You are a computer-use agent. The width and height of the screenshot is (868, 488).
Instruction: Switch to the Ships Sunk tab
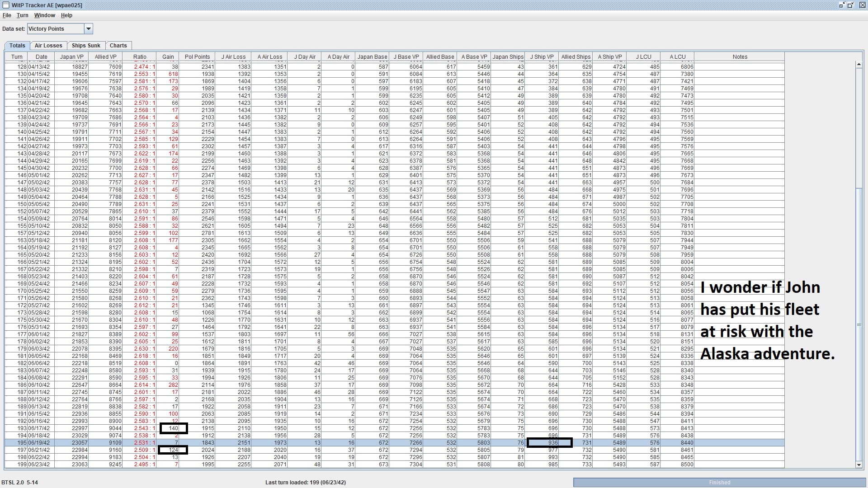coord(86,46)
